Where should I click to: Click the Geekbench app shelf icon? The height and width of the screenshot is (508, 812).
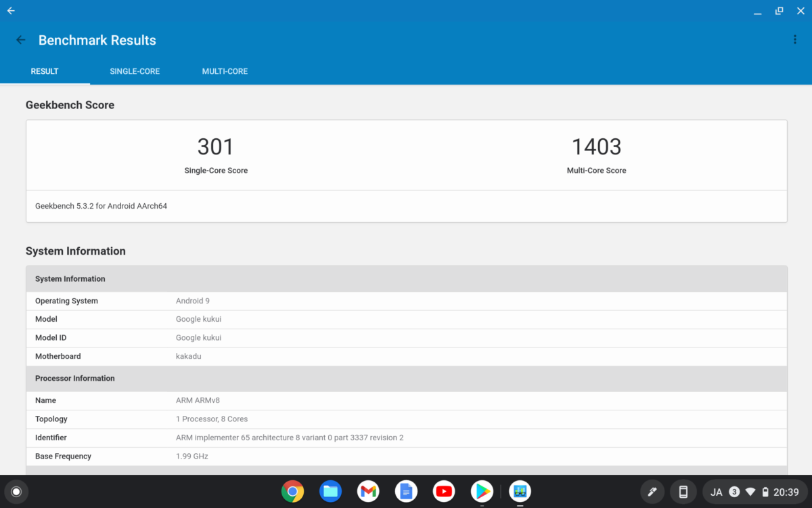(x=520, y=491)
